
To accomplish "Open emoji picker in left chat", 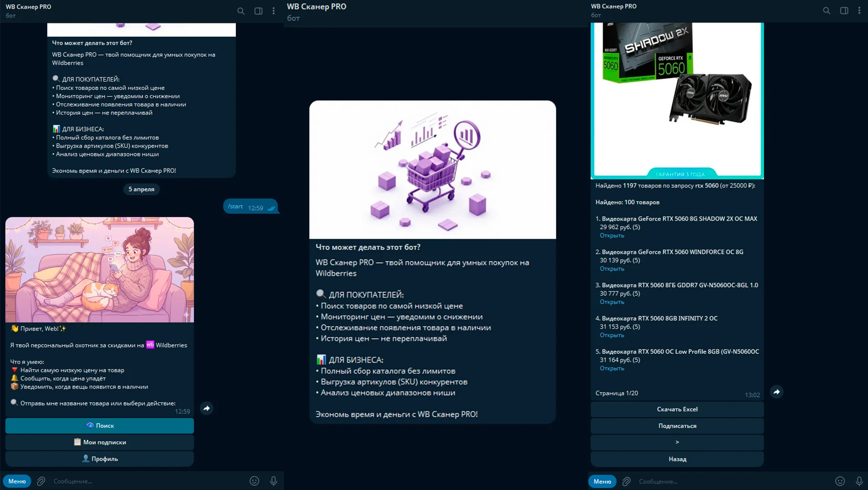I will (254, 481).
